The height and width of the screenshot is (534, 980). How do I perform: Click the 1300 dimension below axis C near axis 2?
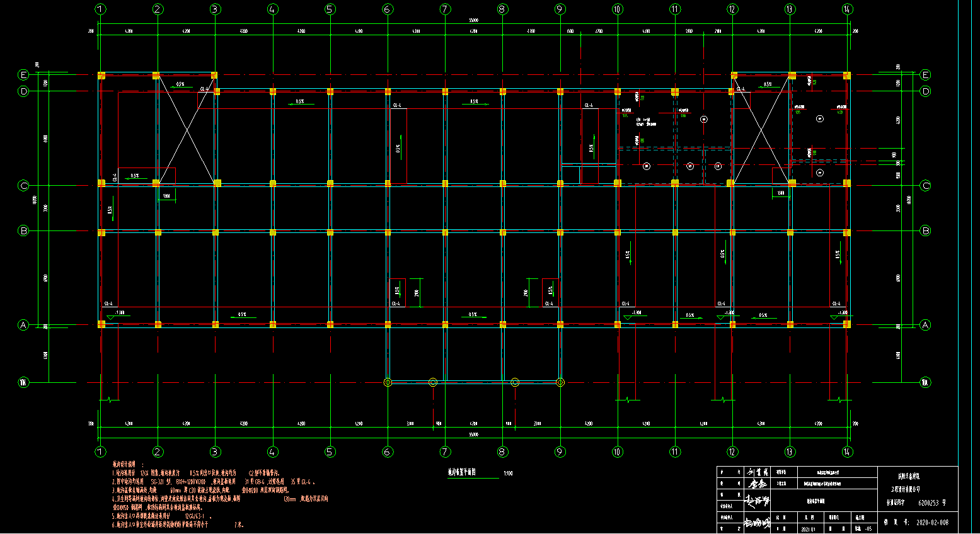[x=166, y=196]
